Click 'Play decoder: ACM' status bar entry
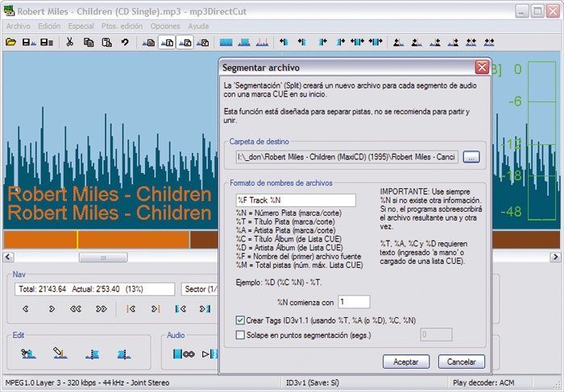This screenshot has width=564, height=392. (x=483, y=383)
